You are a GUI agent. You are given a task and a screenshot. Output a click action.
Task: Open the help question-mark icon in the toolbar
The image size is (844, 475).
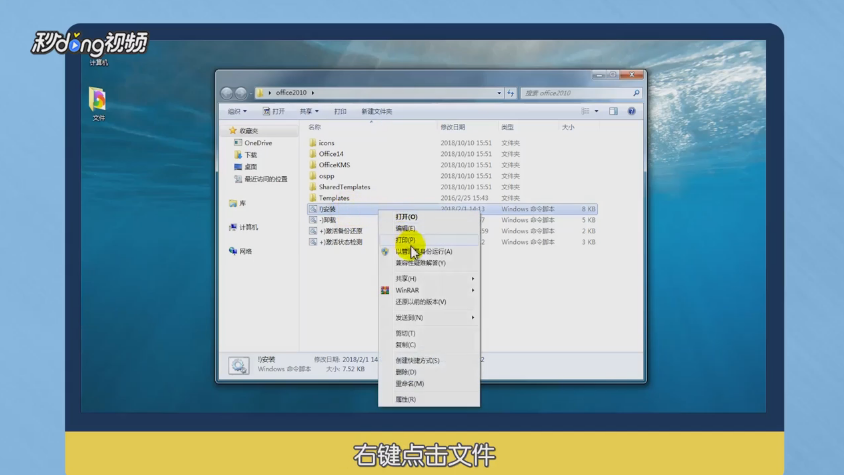631,111
